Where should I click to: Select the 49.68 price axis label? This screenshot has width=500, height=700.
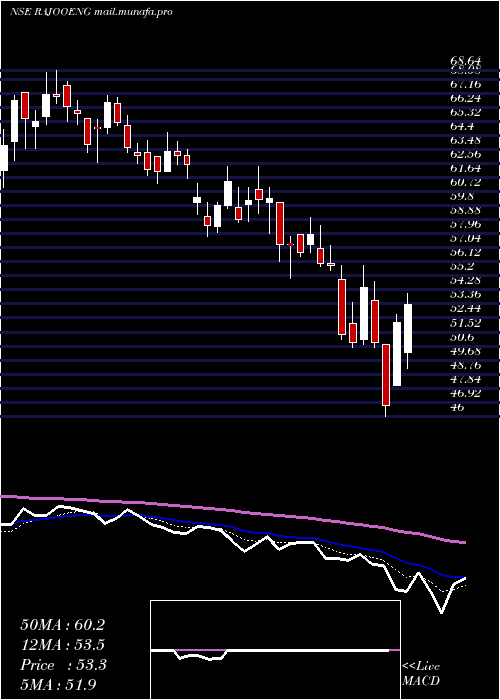pyautogui.click(x=466, y=351)
